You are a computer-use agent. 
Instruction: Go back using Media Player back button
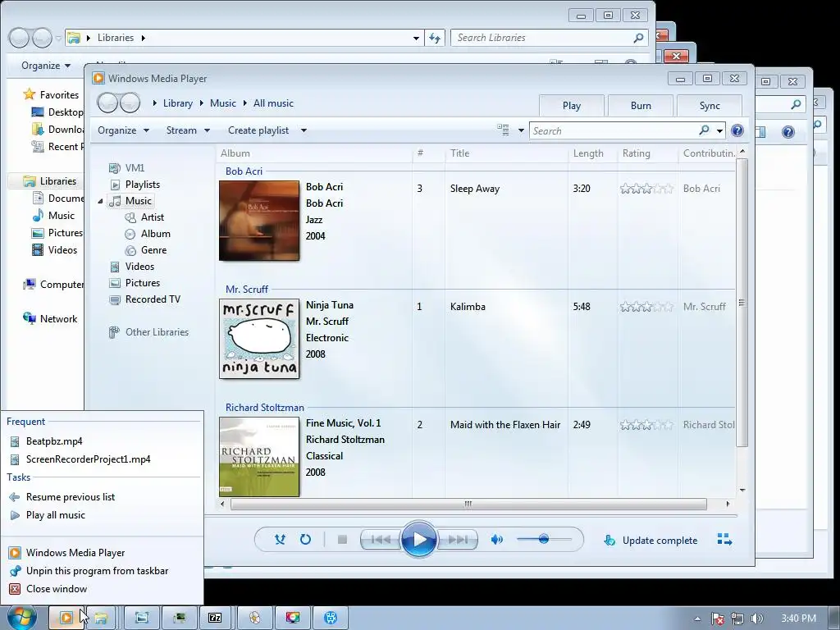tap(107, 103)
